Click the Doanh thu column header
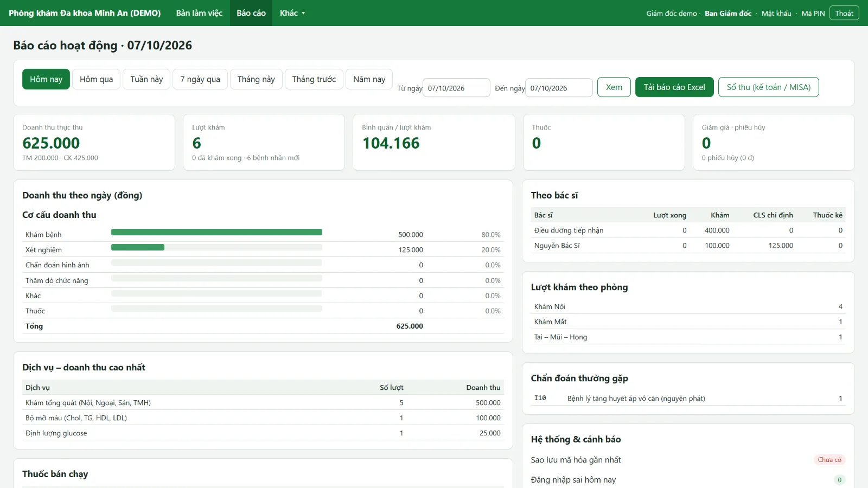Image resolution: width=868 pixels, height=488 pixels. (483, 388)
